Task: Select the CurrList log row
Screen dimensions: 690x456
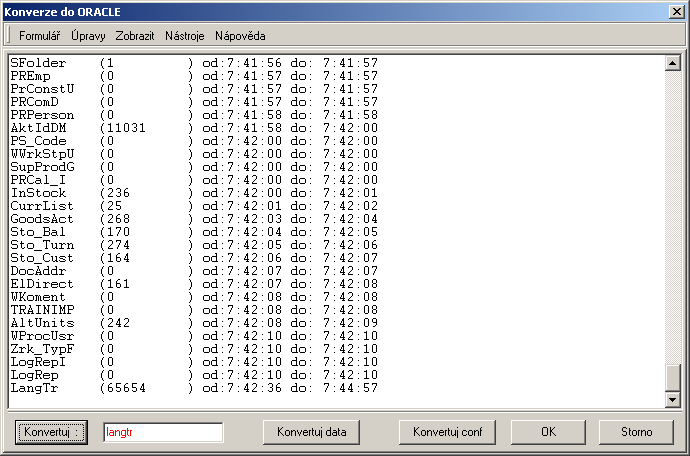Action: [194, 206]
